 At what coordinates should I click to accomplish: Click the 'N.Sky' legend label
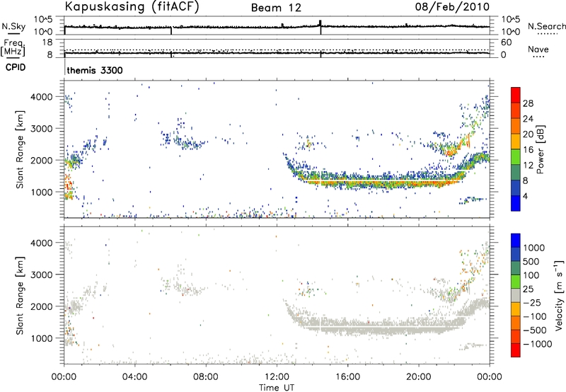click(x=13, y=26)
